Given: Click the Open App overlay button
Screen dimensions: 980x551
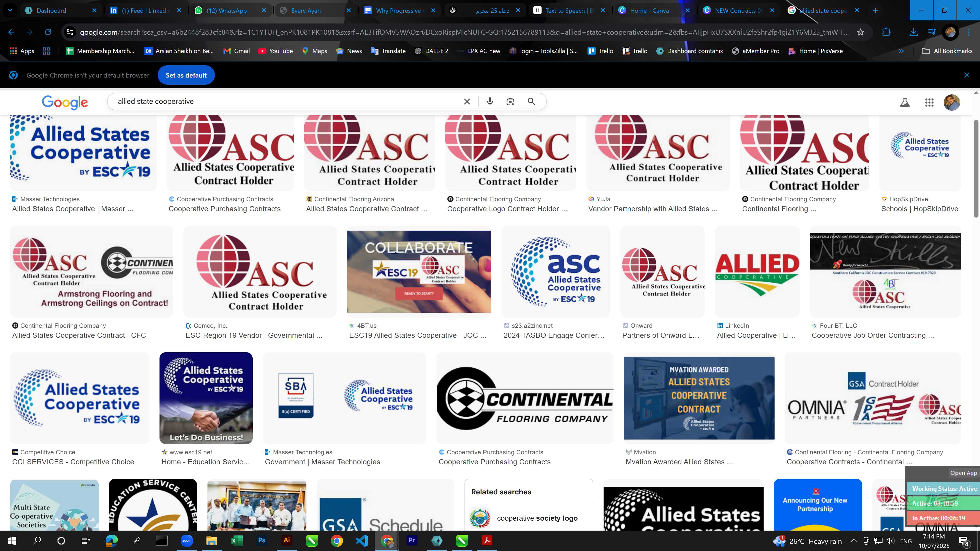Looking at the screenshot, I should point(963,473).
